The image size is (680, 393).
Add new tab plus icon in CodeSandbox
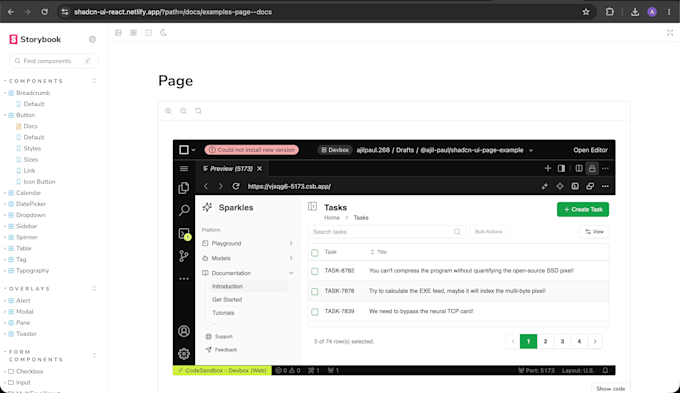coord(548,168)
